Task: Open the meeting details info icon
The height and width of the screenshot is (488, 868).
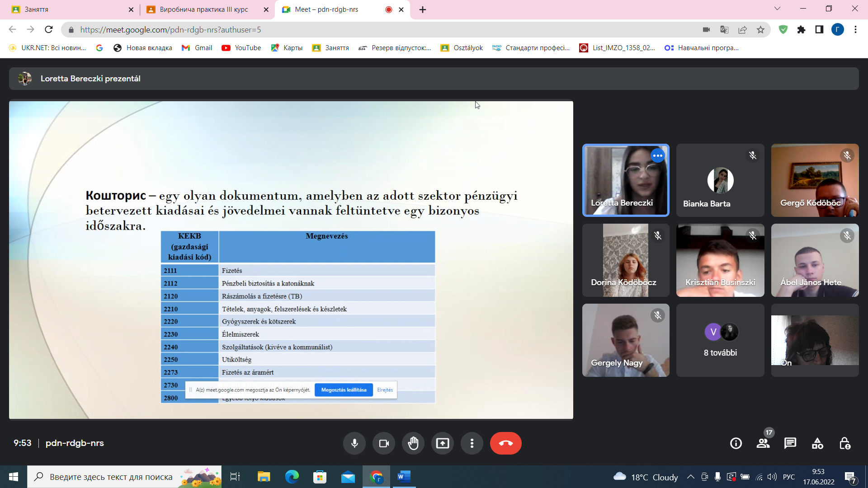Action: pos(736,443)
